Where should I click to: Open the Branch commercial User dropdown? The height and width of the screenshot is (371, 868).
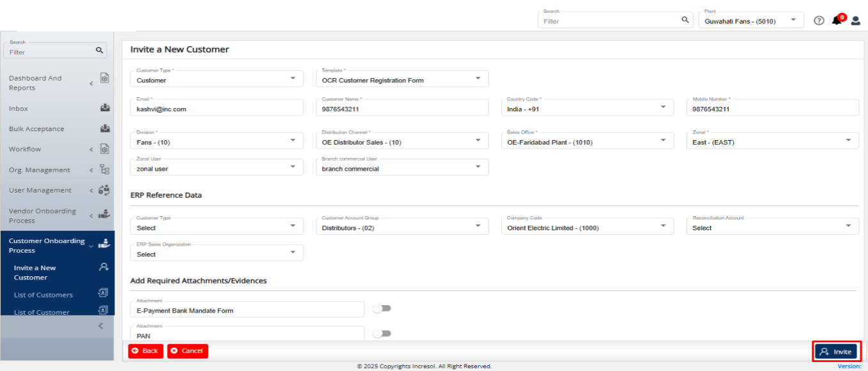click(x=402, y=168)
